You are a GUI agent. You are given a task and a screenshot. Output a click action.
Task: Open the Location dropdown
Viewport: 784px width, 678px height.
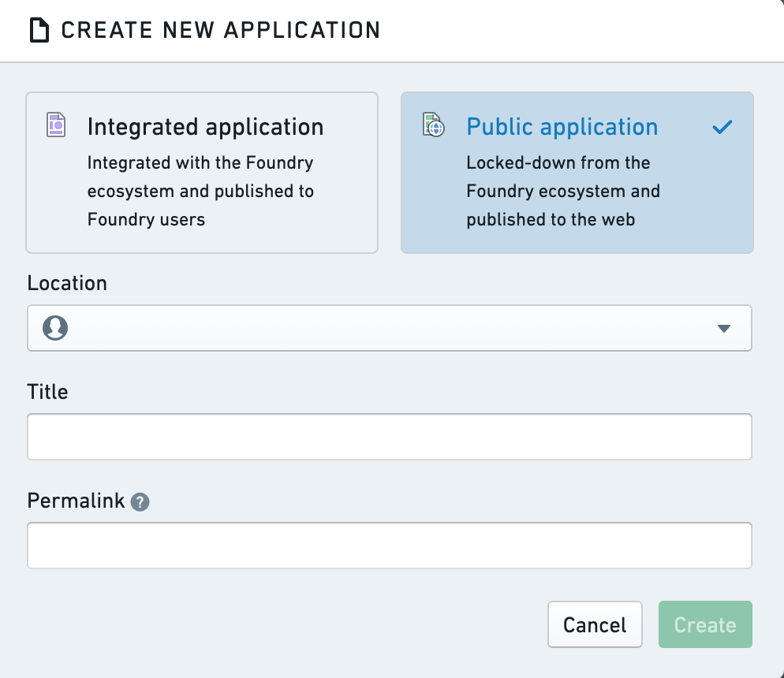pyautogui.click(x=390, y=328)
